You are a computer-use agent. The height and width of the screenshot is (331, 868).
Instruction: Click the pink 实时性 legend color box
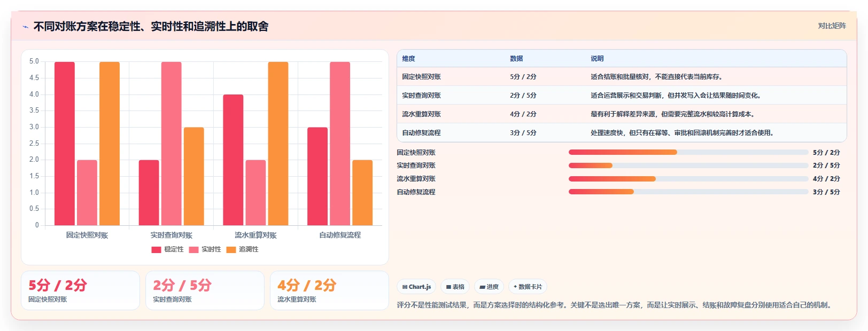click(x=193, y=249)
